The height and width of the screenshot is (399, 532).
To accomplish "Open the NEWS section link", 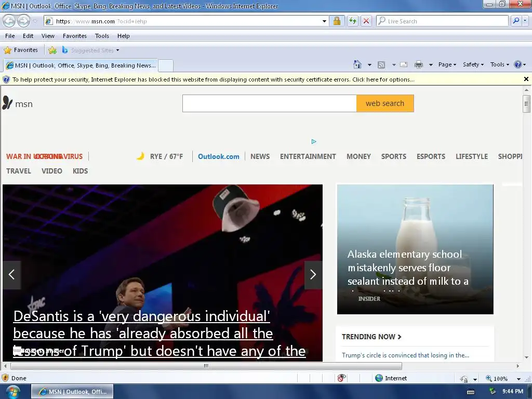I will pyautogui.click(x=260, y=156).
